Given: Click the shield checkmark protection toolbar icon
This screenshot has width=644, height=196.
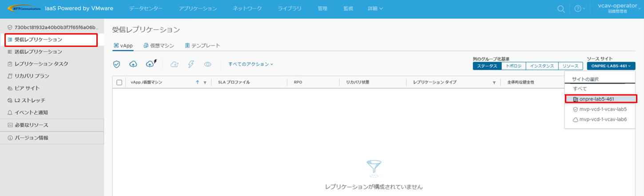Looking at the screenshot, I should coord(117,64).
